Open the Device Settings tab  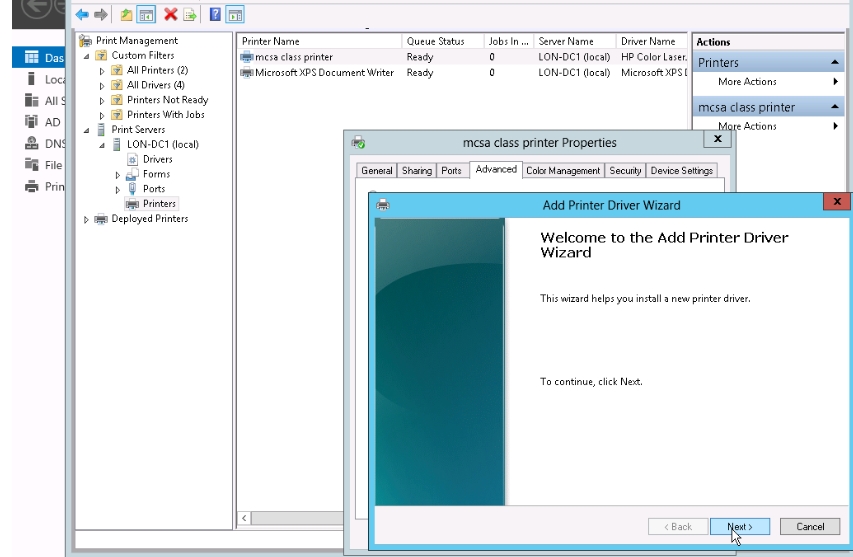682,170
